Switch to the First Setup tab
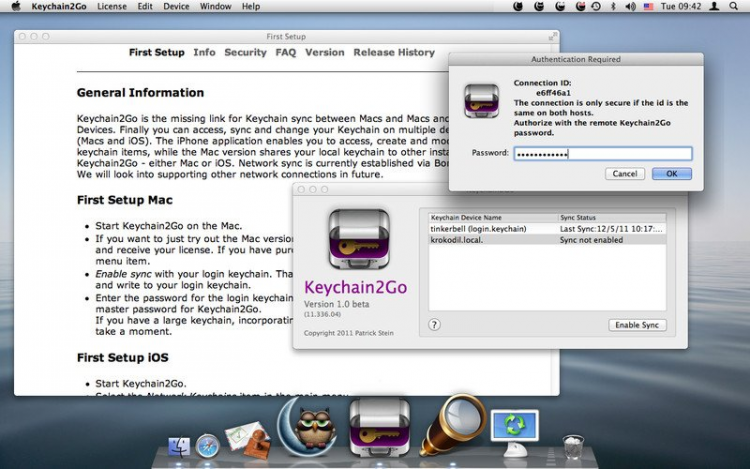 pos(156,53)
